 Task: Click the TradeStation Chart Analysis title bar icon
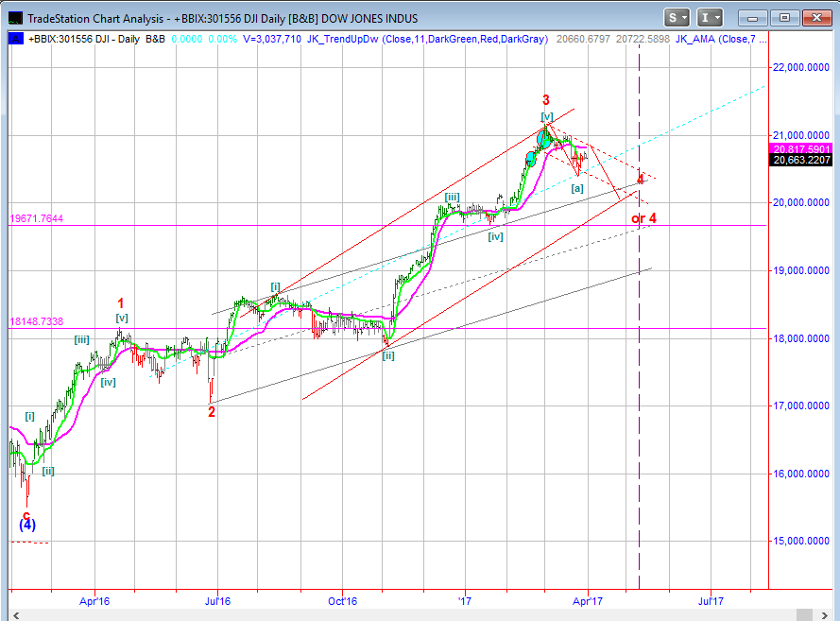pos(15,18)
